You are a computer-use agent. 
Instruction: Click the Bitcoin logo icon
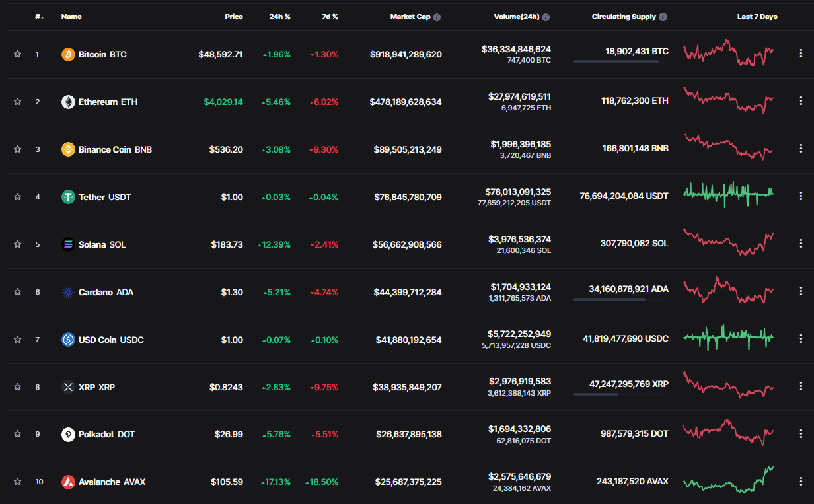click(x=68, y=54)
